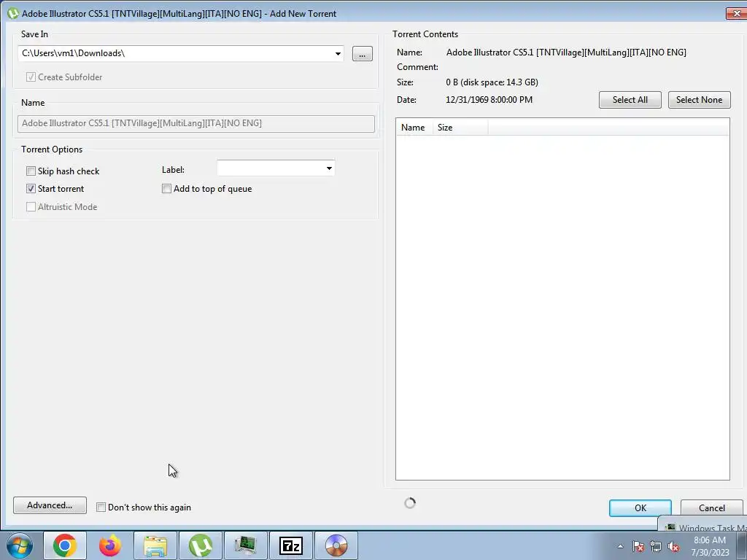Expand the Save In path dropdown
747x560 pixels.
click(338, 53)
